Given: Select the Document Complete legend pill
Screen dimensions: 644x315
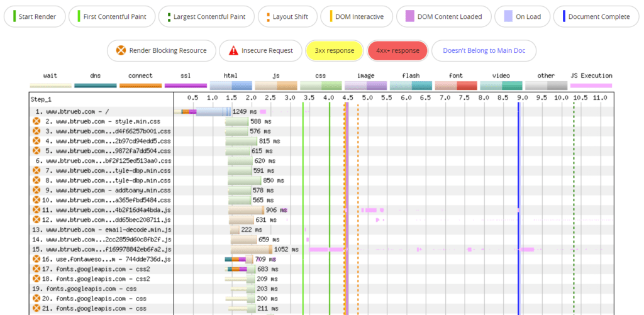Looking at the screenshot, I should (x=594, y=16).
